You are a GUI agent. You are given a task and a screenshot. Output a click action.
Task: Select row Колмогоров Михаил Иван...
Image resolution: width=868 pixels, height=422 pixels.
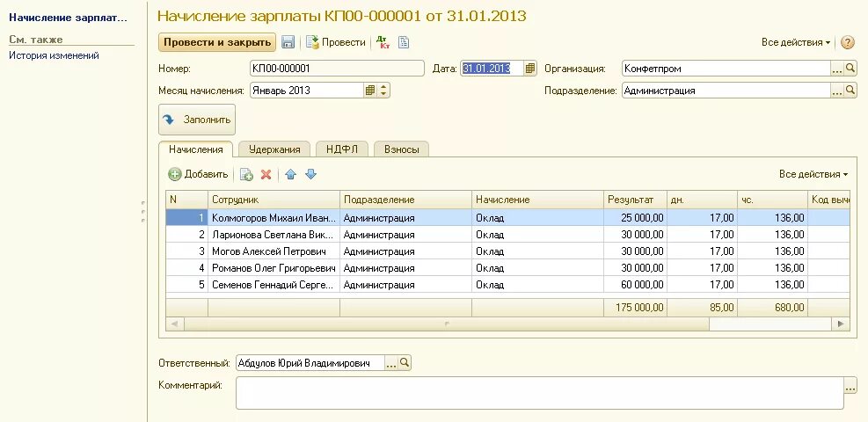[x=507, y=218]
